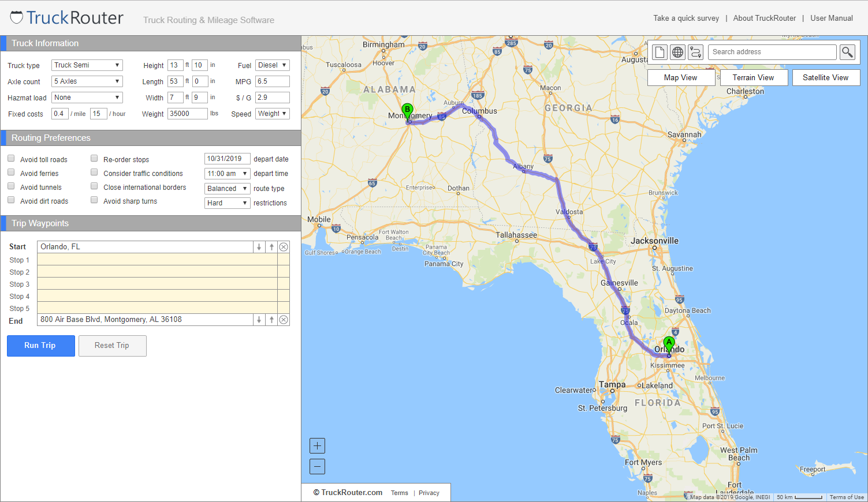868x502 pixels.
Task: Remove the End waypoint Montgomery address
Action: [x=284, y=320]
